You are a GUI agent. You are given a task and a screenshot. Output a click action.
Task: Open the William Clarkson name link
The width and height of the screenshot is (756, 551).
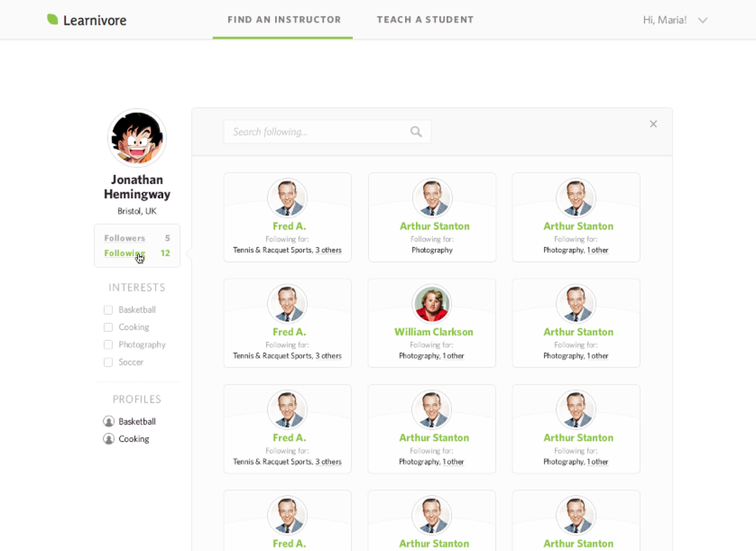coord(434,332)
